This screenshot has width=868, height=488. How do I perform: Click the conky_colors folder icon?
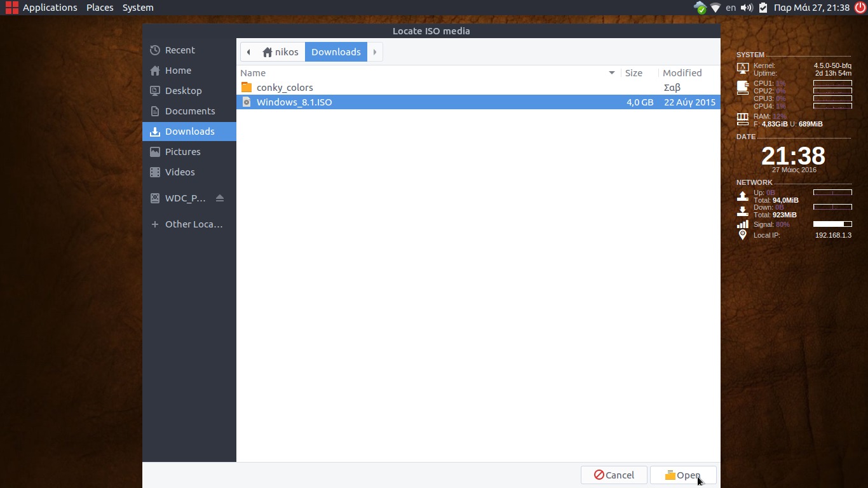247,88
